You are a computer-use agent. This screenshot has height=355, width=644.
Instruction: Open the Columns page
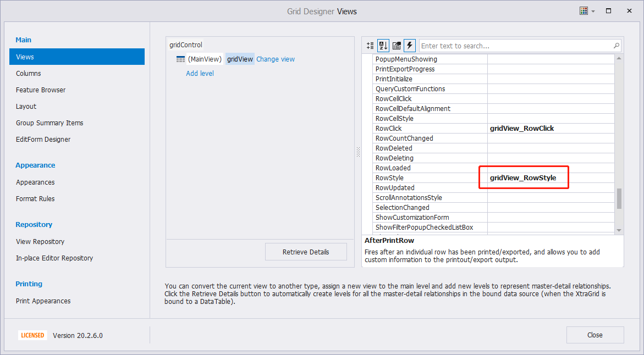[29, 74]
